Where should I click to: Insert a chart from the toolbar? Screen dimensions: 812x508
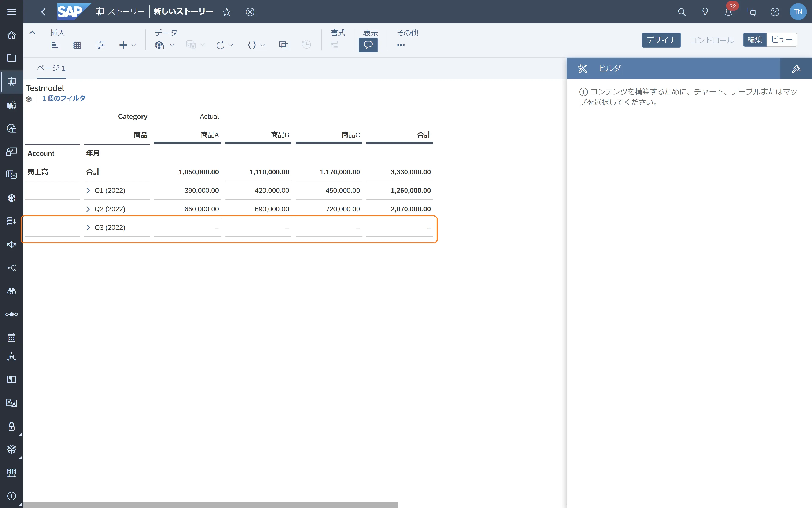click(x=54, y=45)
